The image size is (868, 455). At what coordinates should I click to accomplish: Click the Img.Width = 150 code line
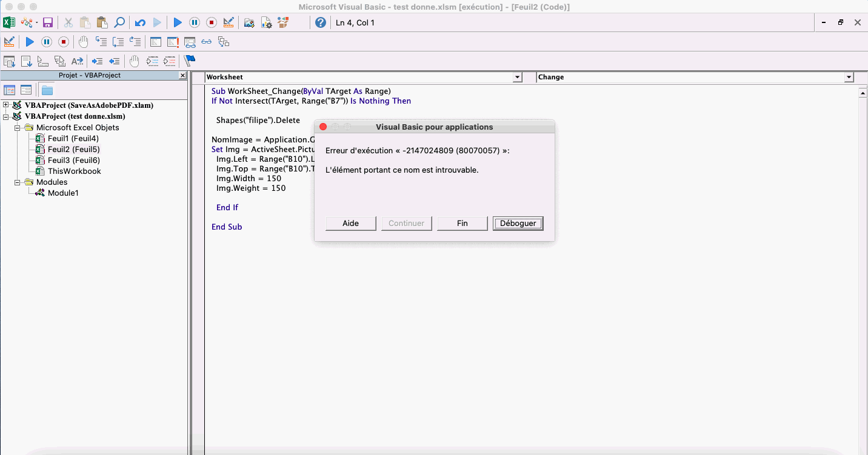pyautogui.click(x=249, y=178)
